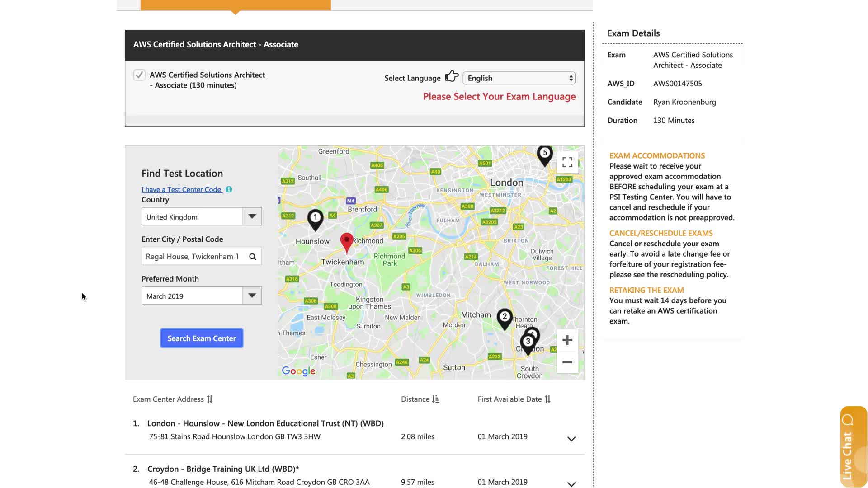This screenshot has height=488, width=868.
Task: Sort results by Distance
Action: click(x=435, y=399)
